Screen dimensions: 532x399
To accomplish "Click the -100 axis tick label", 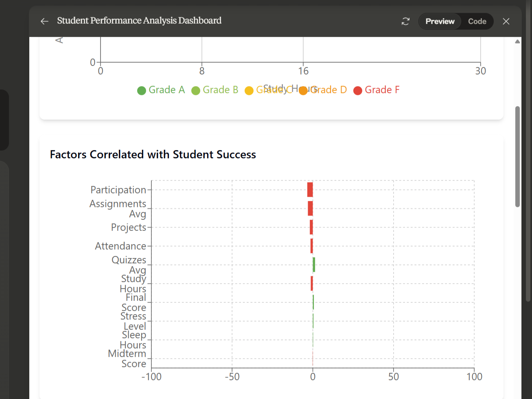I will click(x=151, y=377).
